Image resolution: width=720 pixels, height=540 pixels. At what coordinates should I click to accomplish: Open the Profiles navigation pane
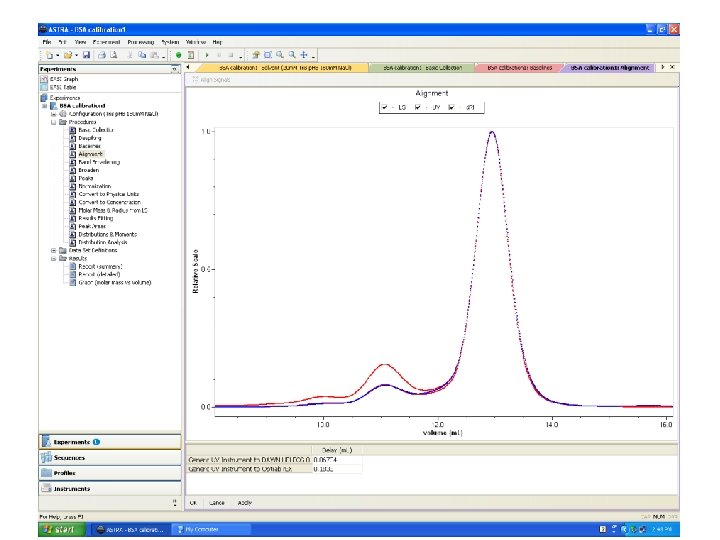click(x=110, y=473)
